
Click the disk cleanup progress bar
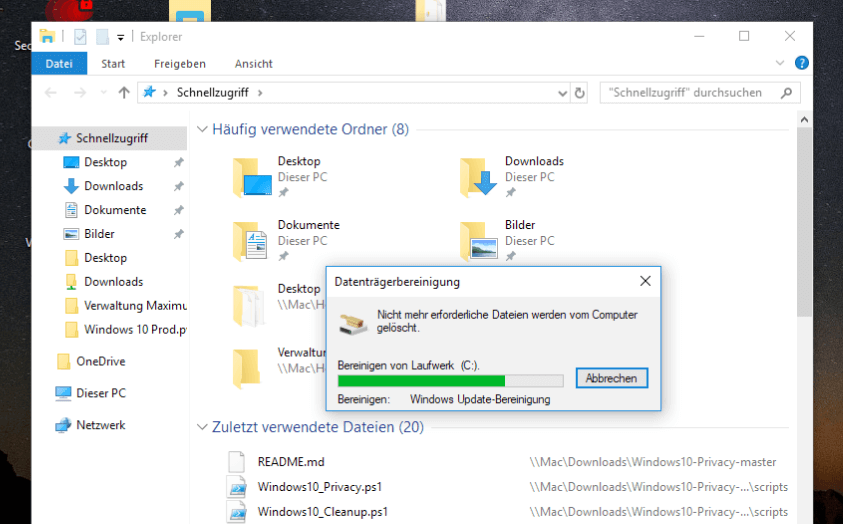pos(451,381)
